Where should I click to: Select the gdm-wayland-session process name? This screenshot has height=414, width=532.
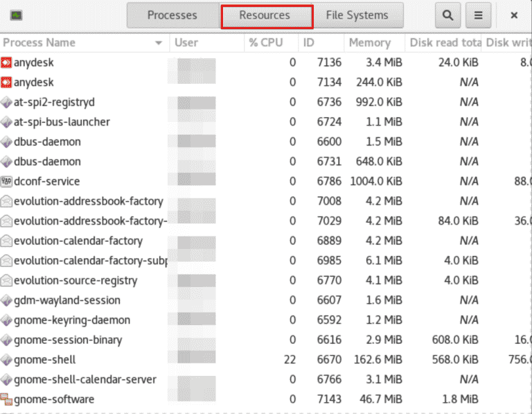[67, 300]
